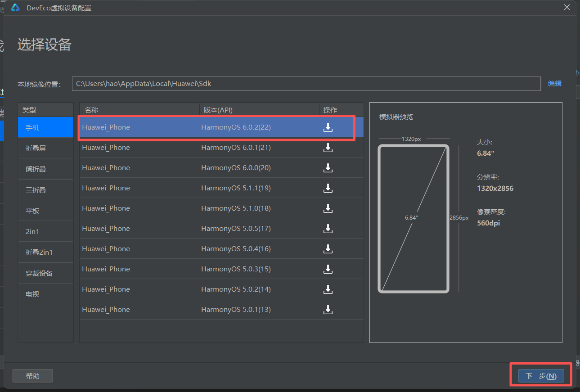Click the 模拟器预览 heading

[396, 117]
